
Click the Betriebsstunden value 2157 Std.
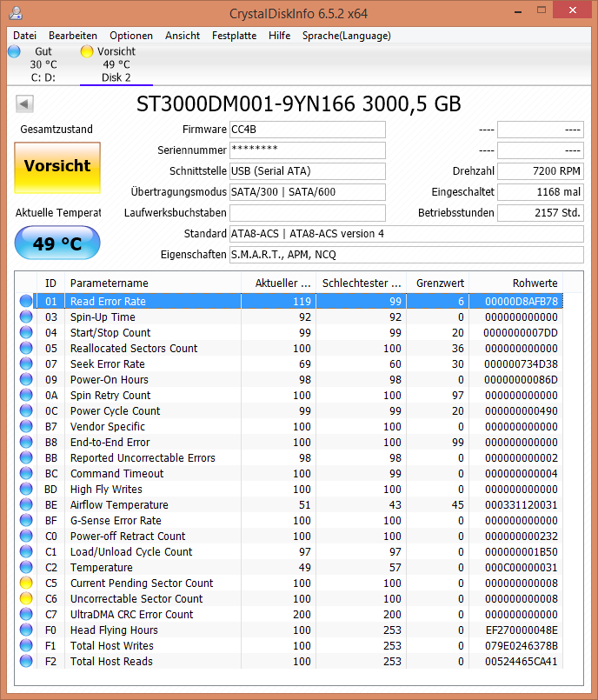[x=541, y=213]
